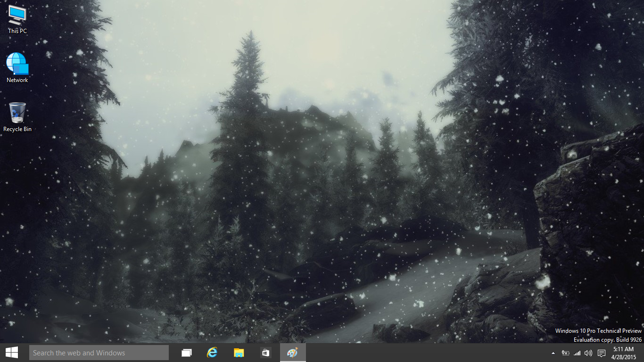This screenshot has width=644, height=362.
Task: Click the Recycle Bin label text
Action: 17,129
